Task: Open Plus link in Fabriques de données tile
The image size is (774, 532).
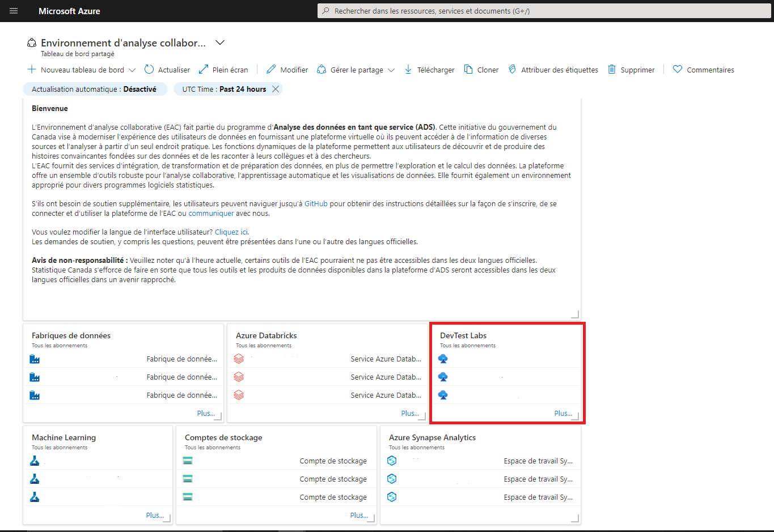Action: pyautogui.click(x=206, y=413)
